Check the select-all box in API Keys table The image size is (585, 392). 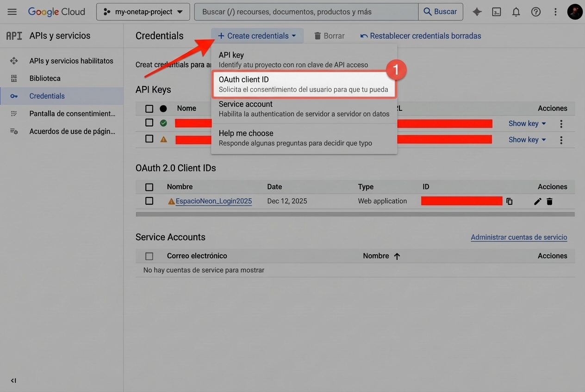[149, 108]
